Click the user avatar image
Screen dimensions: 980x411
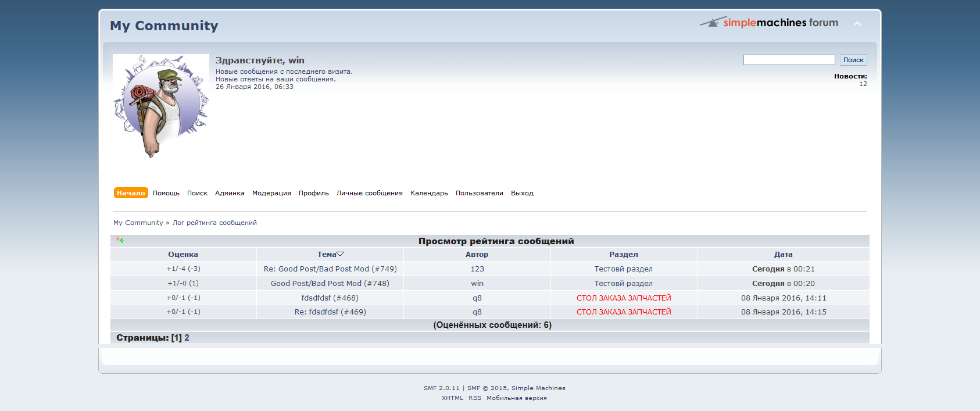161,106
